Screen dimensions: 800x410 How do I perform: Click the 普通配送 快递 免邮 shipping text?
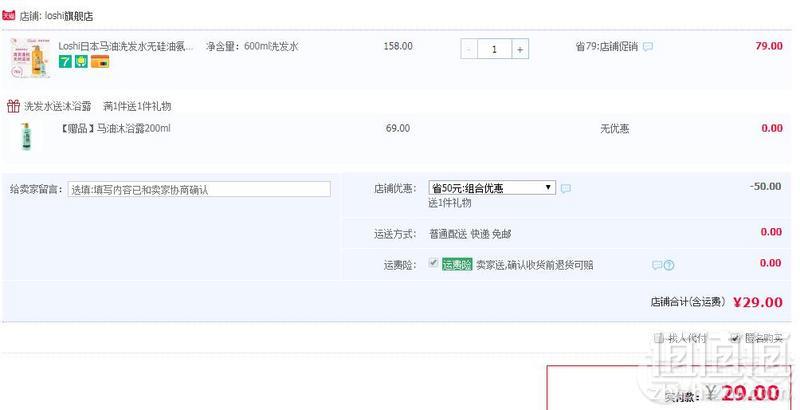tap(470, 234)
